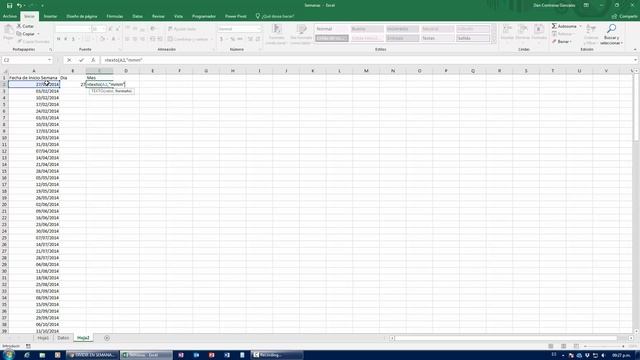Open Buscar y seleccionar magnifier
Image resolution: width=640 pixels, height=360 pixels.
pyautogui.click(x=611, y=34)
